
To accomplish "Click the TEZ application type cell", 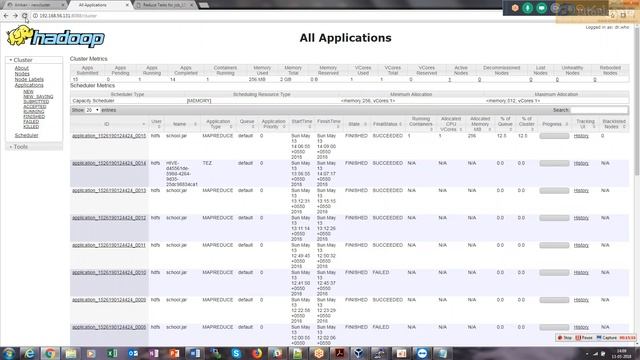I will [x=207, y=163].
